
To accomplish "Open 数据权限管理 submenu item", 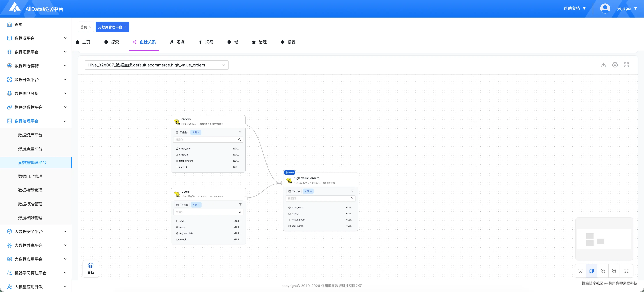I will click(36, 218).
